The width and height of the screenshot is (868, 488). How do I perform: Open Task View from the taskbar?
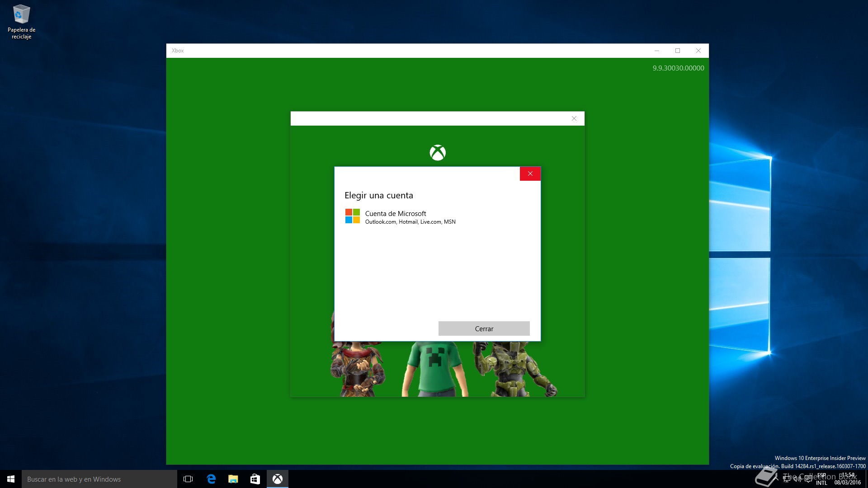(188, 479)
